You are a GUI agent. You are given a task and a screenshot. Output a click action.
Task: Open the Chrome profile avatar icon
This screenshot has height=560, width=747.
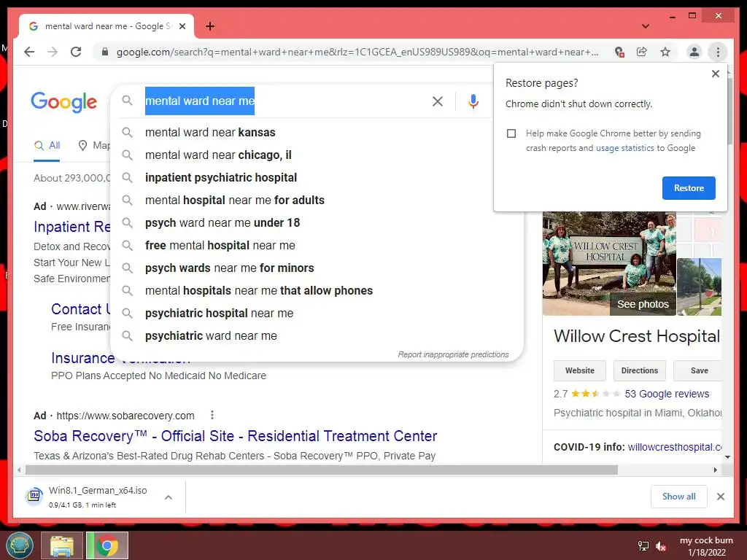pos(694,52)
